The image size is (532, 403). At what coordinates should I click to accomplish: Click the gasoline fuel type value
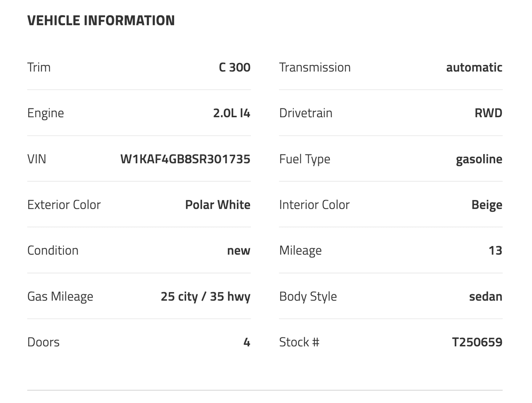click(479, 159)
